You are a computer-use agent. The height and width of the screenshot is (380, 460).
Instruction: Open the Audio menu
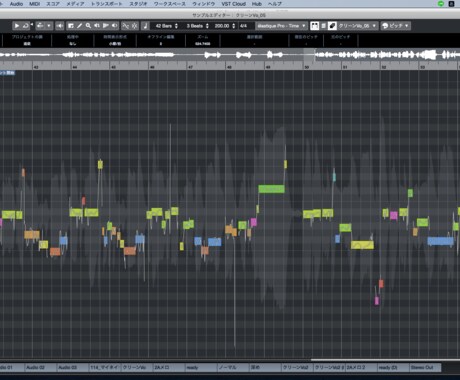click(x=16, y=4)
